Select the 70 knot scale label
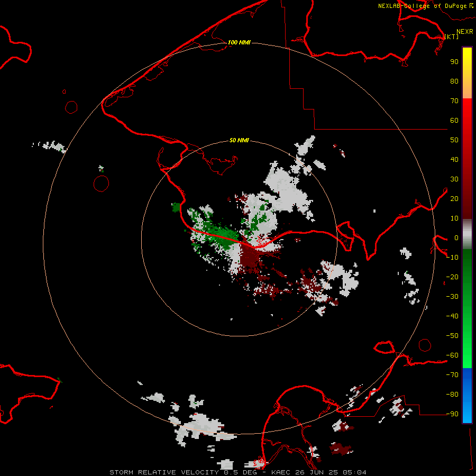The height and width of the screenshot is (476, 476). click(454, 101)
